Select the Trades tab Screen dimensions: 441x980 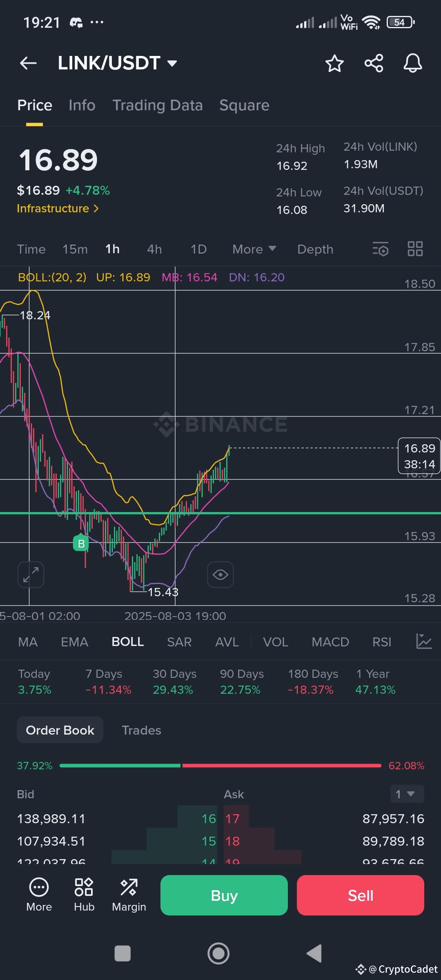click(x=141, y=730)
